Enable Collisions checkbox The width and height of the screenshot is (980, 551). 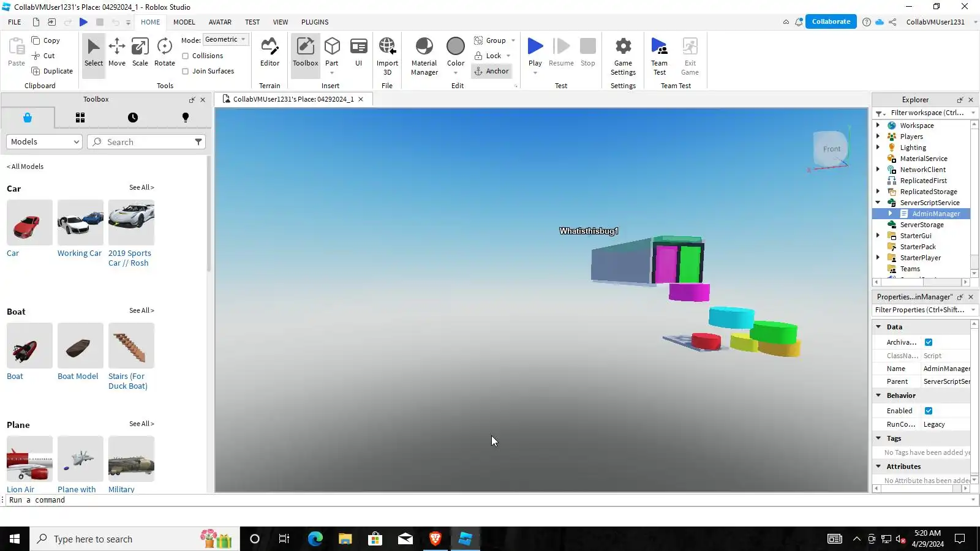pos(186,56)
